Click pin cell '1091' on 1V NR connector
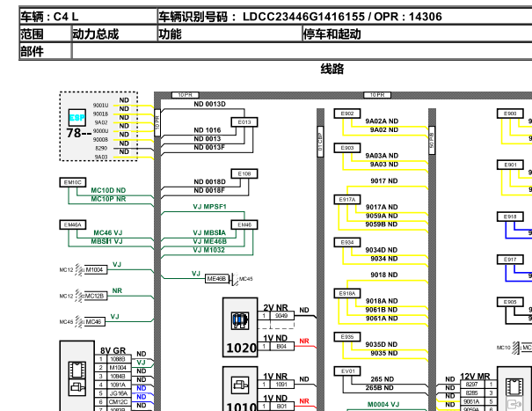532x411 pixels. pyautogui.click(x=281, y=385)
